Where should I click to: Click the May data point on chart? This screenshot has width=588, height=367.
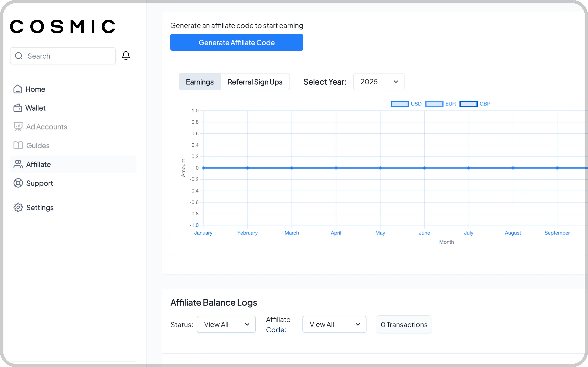380,168
